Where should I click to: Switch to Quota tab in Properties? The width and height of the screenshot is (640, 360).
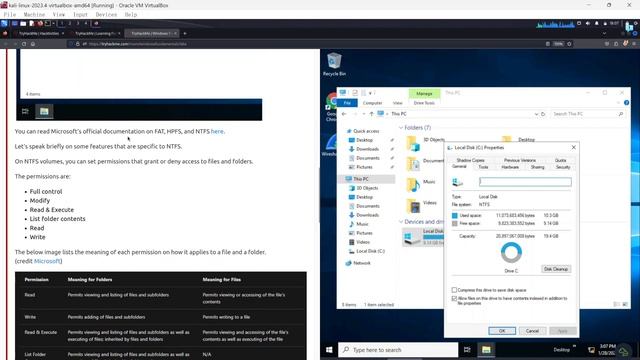(560, 160)
